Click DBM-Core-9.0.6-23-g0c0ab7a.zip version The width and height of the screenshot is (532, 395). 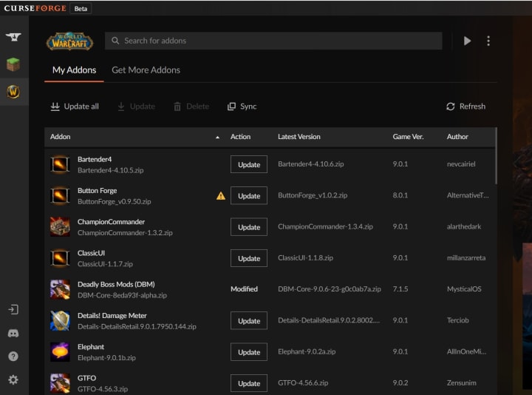(330, 289)
